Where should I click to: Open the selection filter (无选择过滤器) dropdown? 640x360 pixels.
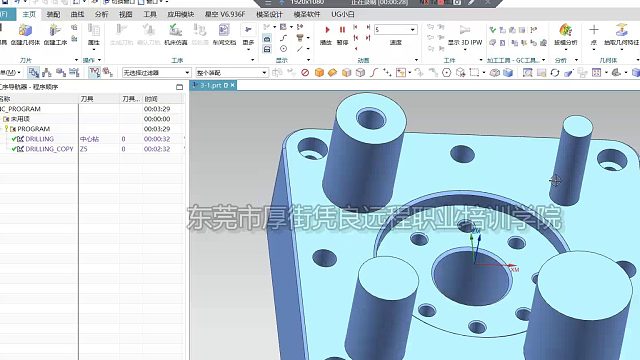pos(187,73)
